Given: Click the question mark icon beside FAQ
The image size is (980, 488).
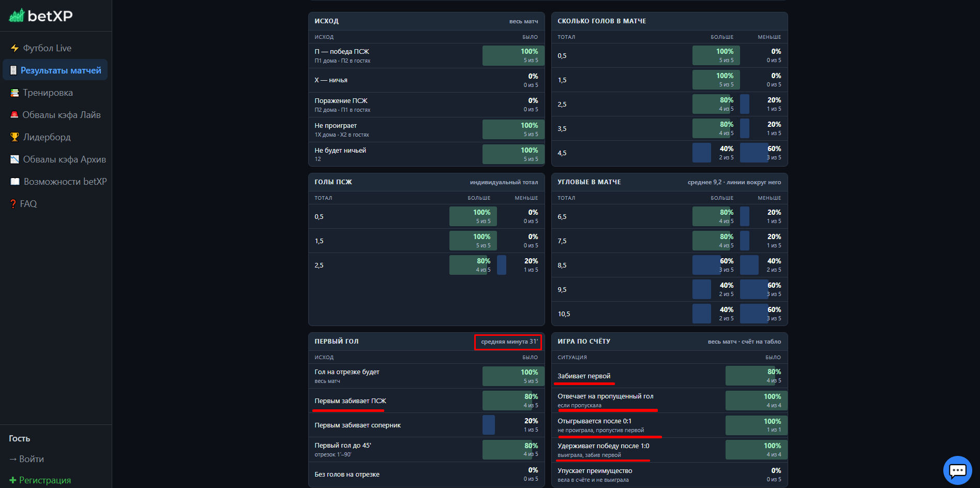Looking at the screenshot, I should pos(13,204).
